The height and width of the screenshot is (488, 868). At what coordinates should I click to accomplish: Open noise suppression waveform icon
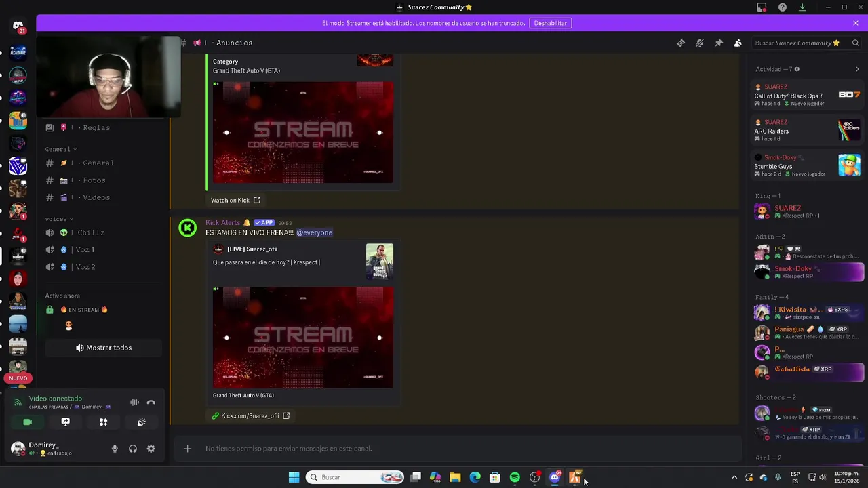click(134, 402)
